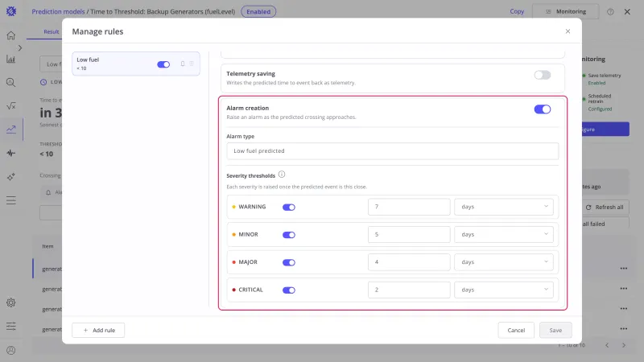
Task: Switch to the Result tab
Action: [x=52, y=31]
